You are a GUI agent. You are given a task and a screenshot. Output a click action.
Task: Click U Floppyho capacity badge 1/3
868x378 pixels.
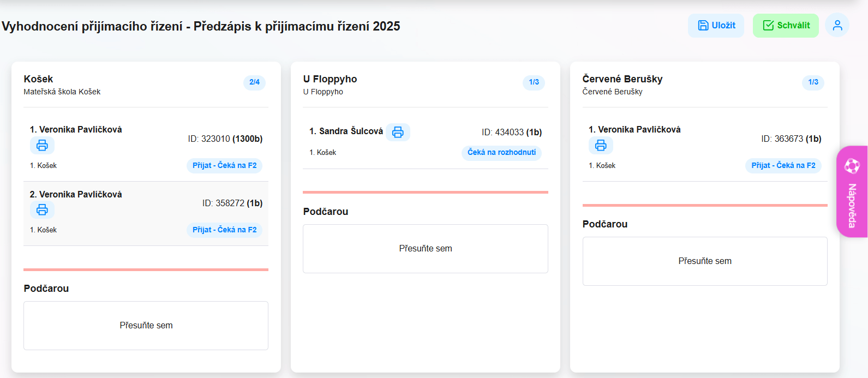point(534,82)
